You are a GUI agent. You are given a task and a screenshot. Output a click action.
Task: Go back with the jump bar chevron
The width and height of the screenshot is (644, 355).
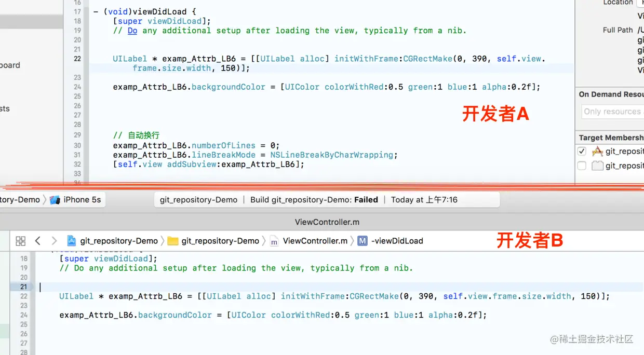[x=37, y=241]
